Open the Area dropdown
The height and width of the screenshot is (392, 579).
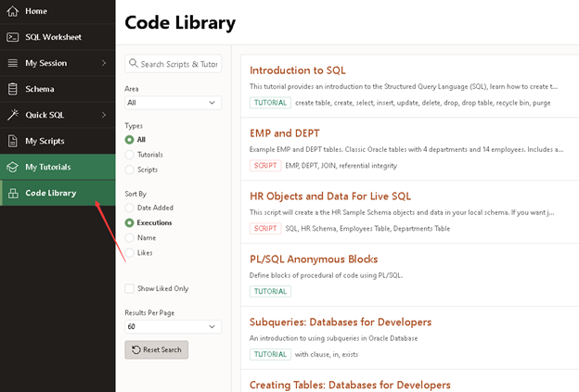173,103
